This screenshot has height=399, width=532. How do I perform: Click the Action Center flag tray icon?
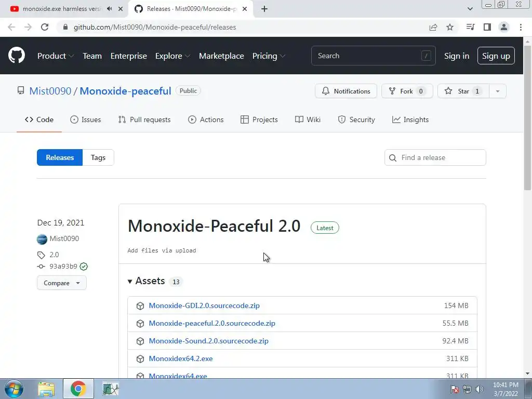pos(455,389)
